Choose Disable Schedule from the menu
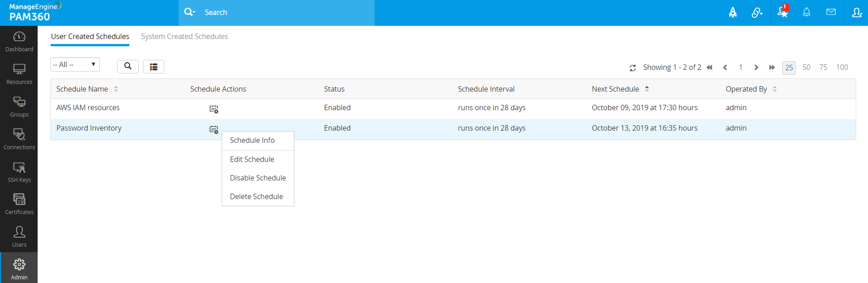 pyautogui.click(x=258, y=178)
